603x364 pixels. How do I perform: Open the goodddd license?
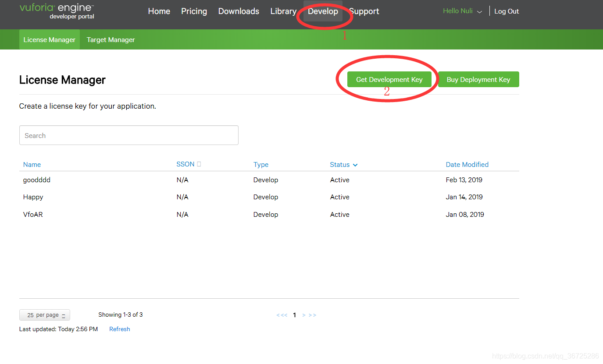37,180
